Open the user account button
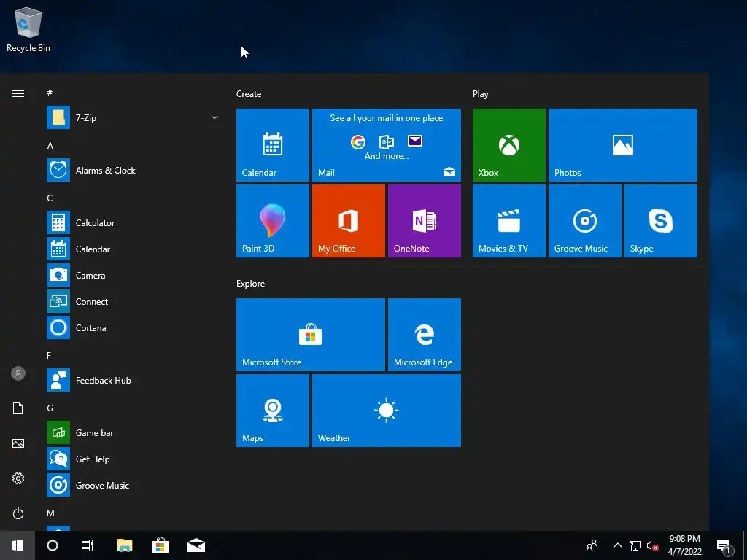The width and height of the screenshot is (747, 560). (18, 373)
